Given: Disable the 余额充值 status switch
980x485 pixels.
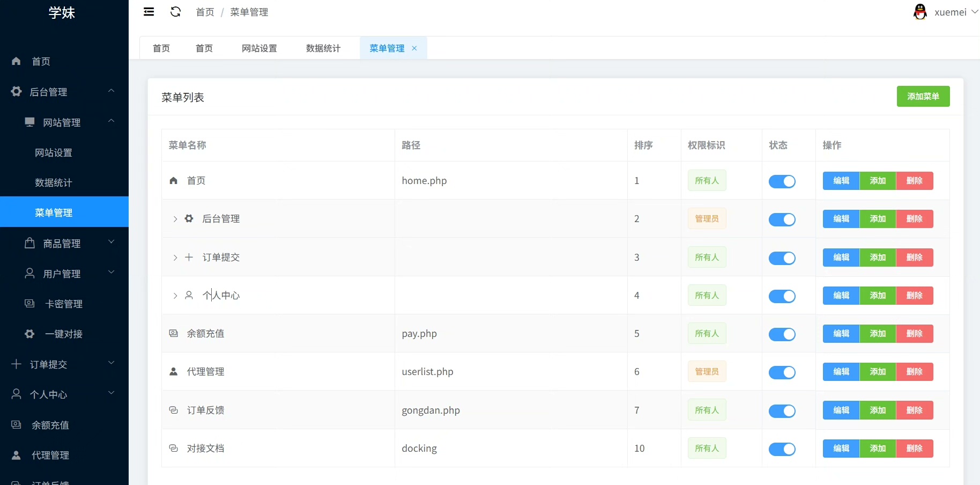Looking at the screenshot, I should click(782, 334).
